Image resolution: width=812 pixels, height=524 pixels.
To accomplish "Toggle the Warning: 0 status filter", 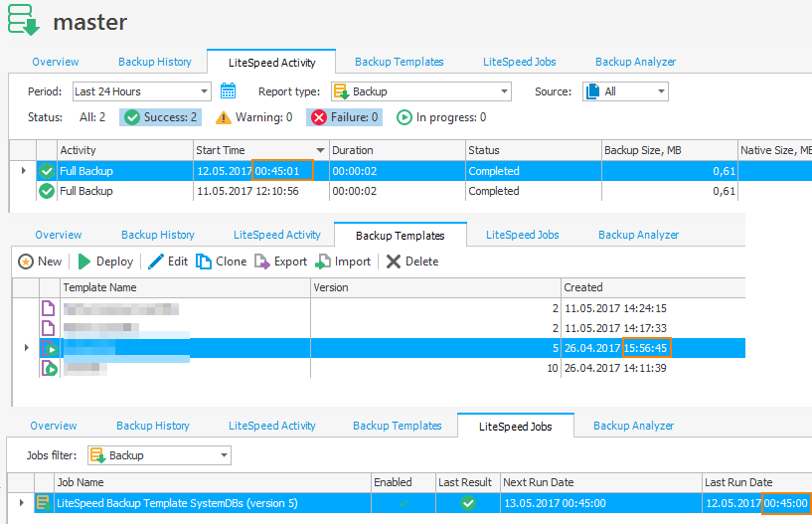I will (253, 117).
